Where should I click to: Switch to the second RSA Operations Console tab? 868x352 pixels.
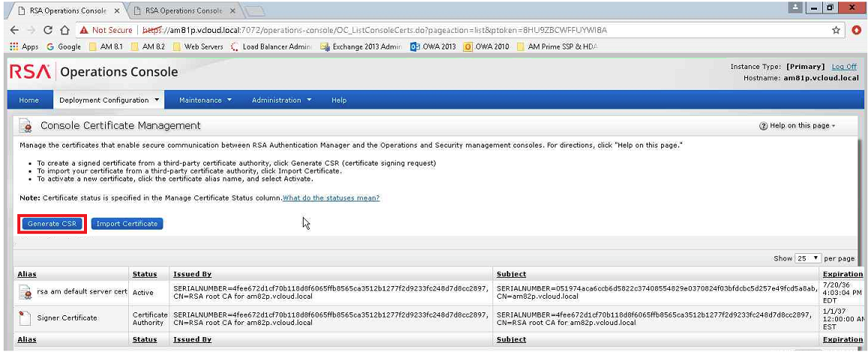(x=182, y=10)
